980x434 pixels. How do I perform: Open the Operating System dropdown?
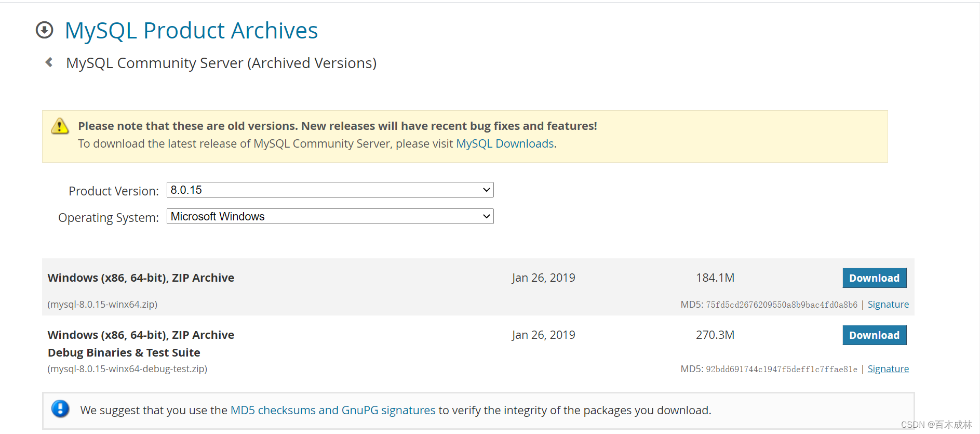coord(330,216)
